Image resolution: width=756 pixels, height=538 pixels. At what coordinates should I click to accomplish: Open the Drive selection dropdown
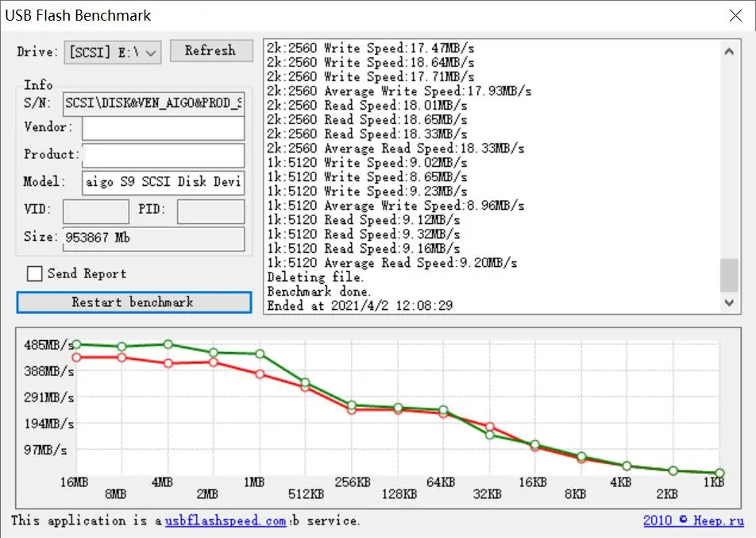(x=113, y=52)
